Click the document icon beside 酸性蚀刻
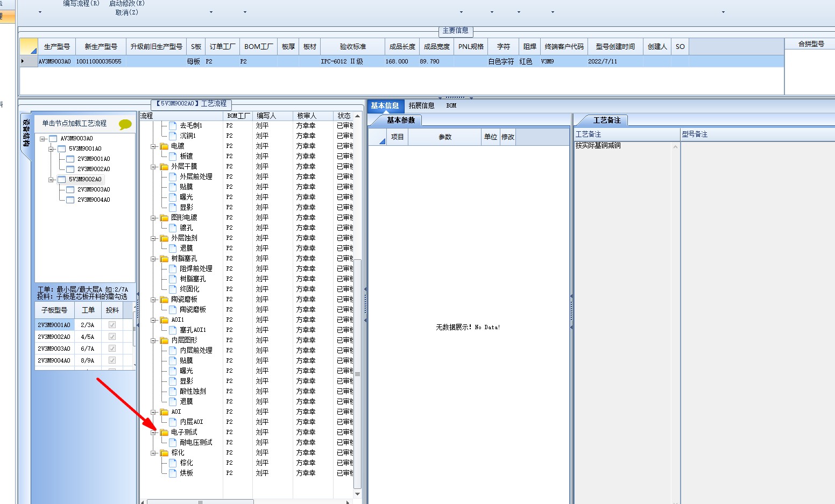 173,391
